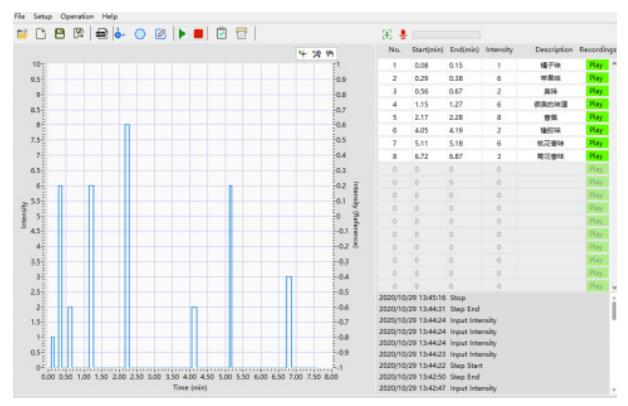Click the intensity 3 bar in chart
This screenshot has height=406, width=628.
point(289,322)
